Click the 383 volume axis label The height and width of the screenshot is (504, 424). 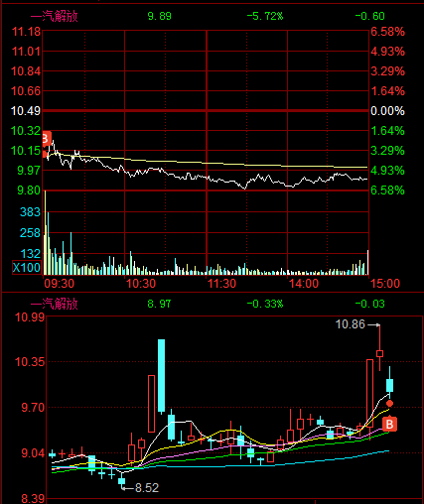(30, 211)
